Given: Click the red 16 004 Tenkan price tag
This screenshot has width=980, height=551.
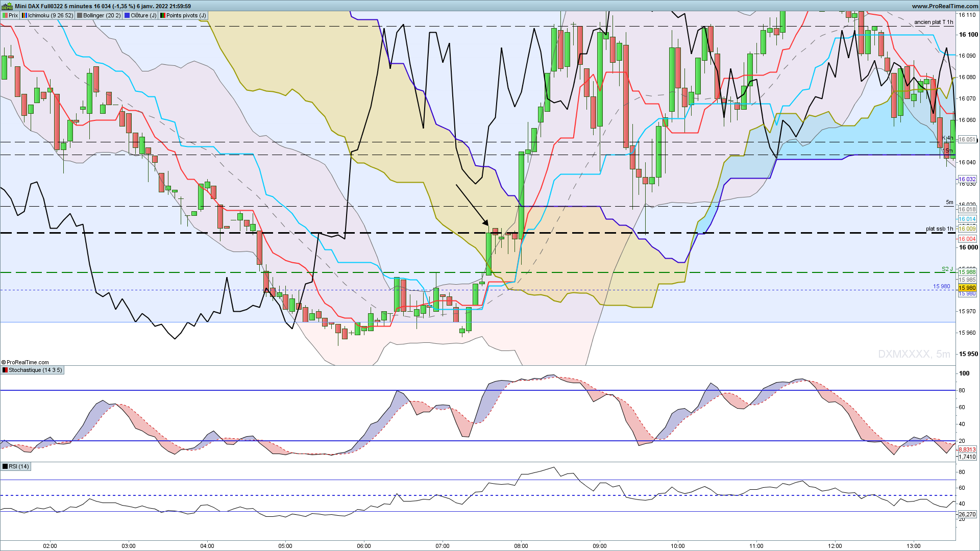Looking at the screenshot, I should point(967,239).
